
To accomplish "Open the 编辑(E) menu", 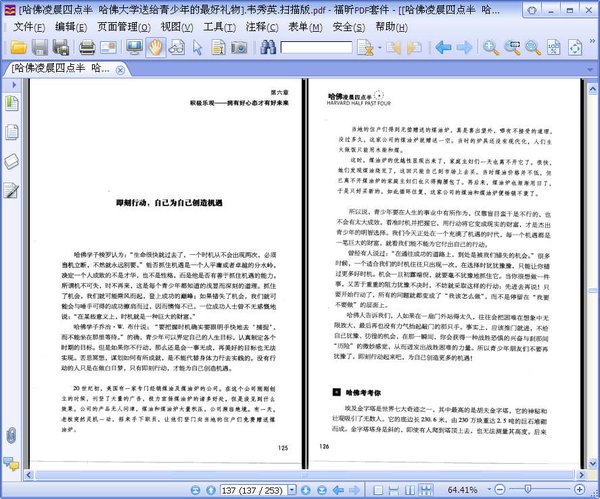I will [71, 27].
